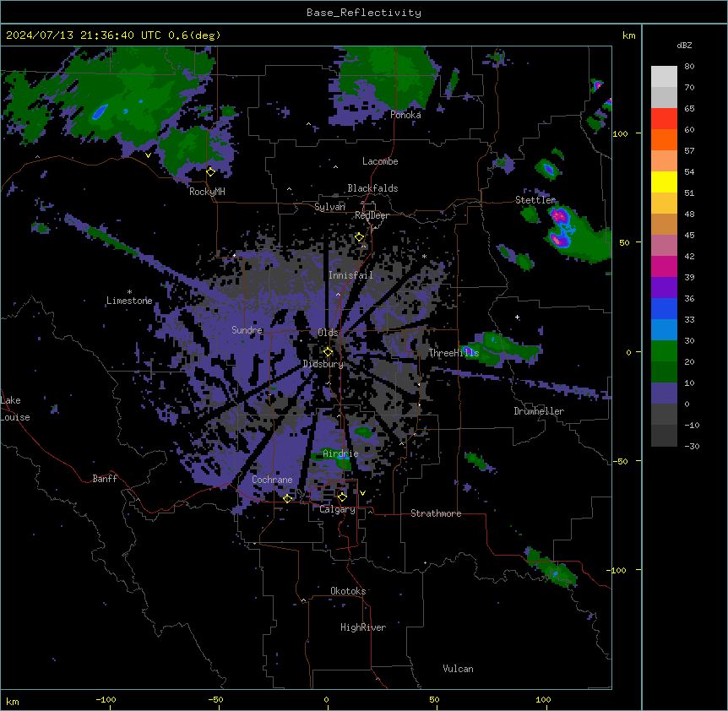
Task: Click the Lacombe town label
Action: click(380, 161)
